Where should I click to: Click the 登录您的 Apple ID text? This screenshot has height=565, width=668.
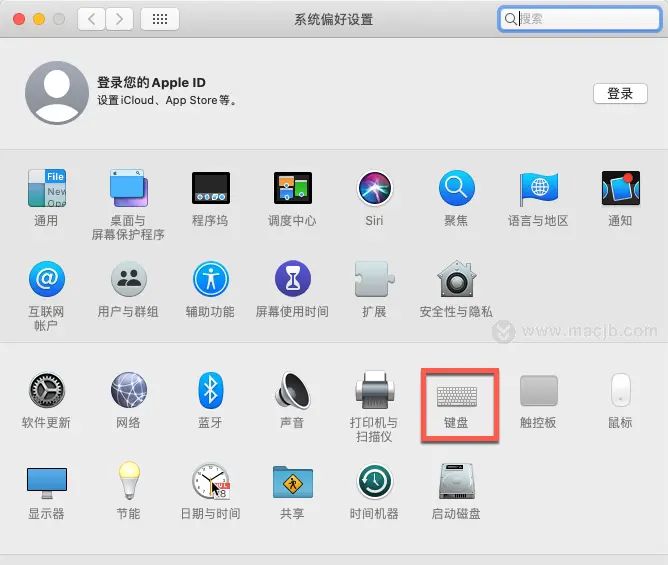pos(151,82)
